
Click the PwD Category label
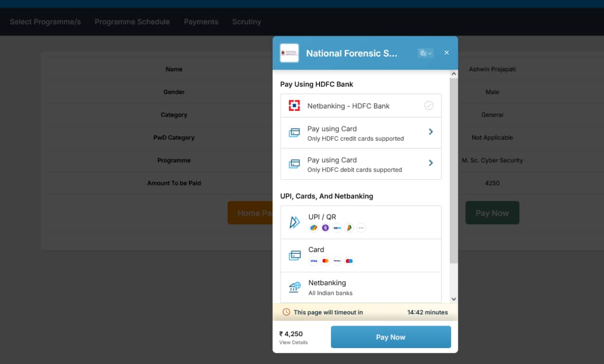[x=174, y=138]
